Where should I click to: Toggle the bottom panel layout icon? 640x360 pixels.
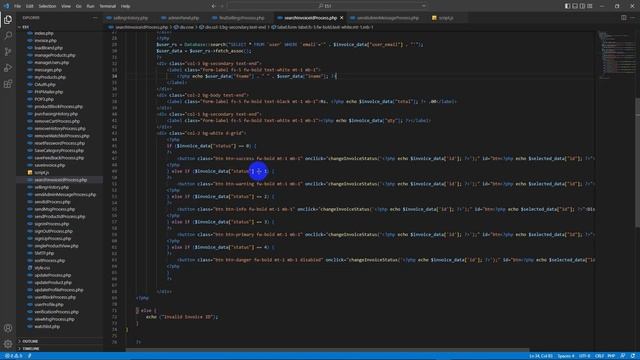(575, 6)
